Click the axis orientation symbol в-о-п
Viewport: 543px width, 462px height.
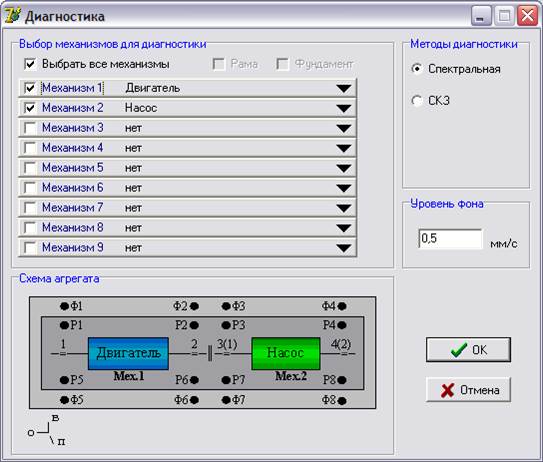tap(47, 430)
